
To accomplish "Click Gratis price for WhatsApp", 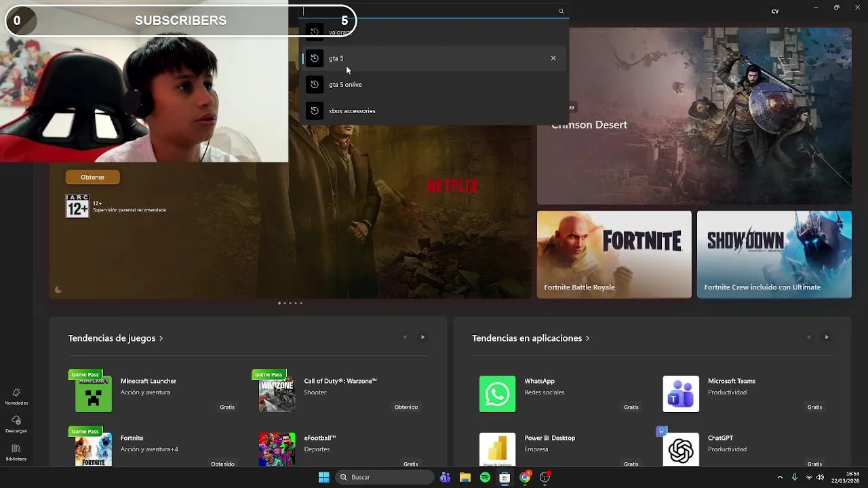I will coord(631,407).
